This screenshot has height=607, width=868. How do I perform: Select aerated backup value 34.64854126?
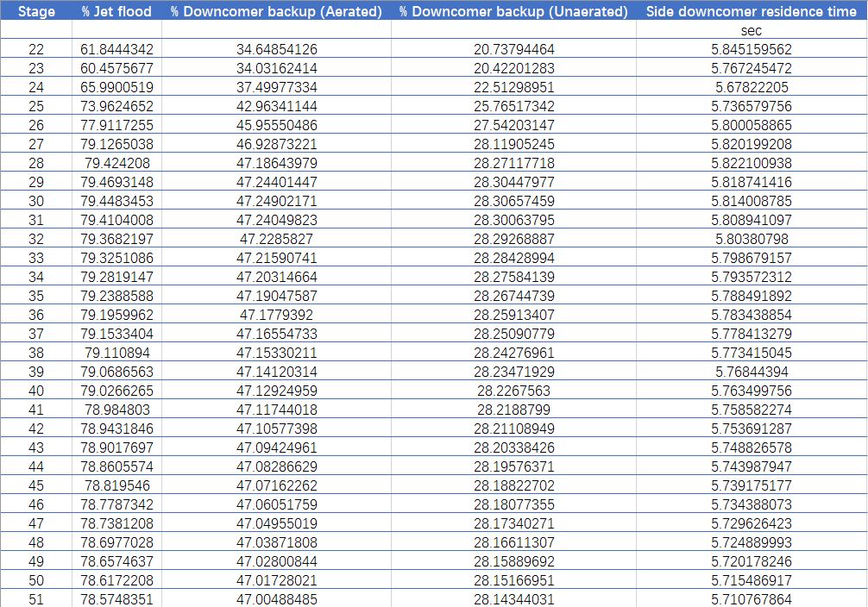[x=276, y=49]
